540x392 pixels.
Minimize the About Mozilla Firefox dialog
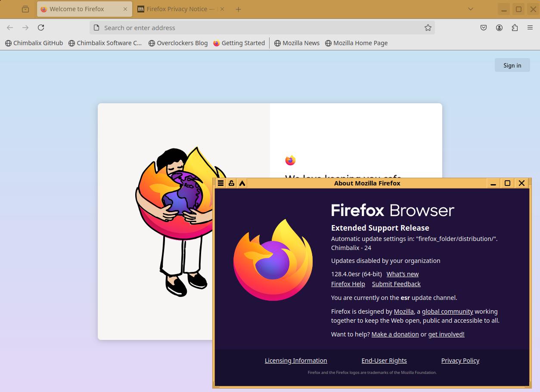[493, 183]
